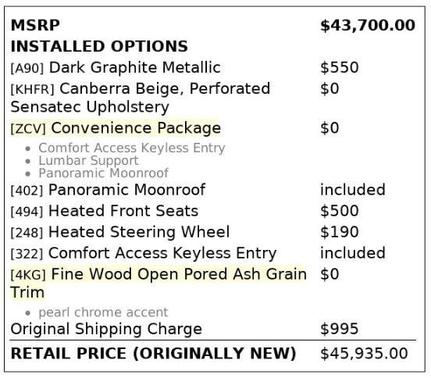Viewport: 431px width, 378px height.
Task: Select the [KHFR] Canberra Beige upholstery option
Action: [x=140, y=98]
